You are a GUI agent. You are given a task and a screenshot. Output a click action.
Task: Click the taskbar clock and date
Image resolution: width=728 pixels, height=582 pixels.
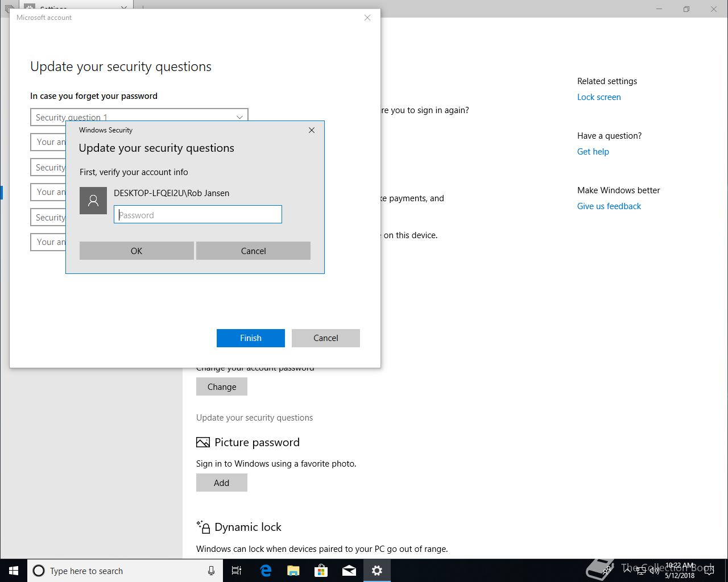point(680,571)
